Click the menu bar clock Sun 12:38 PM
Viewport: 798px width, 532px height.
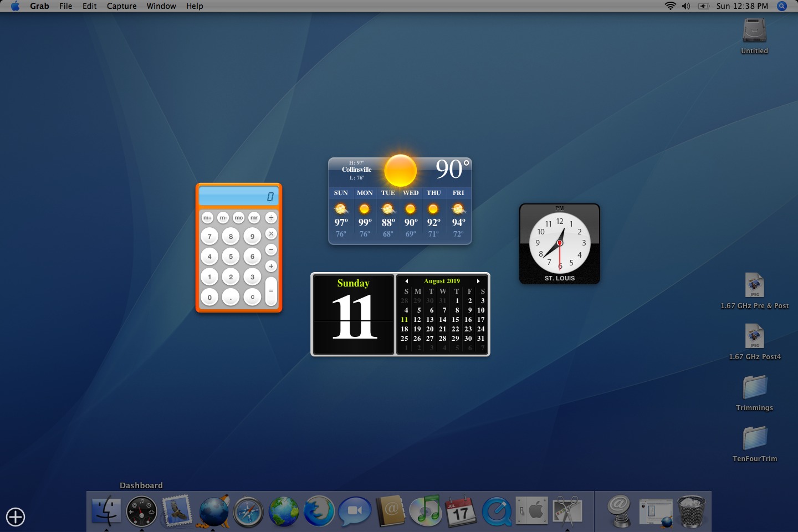click(x=742, y=6)
